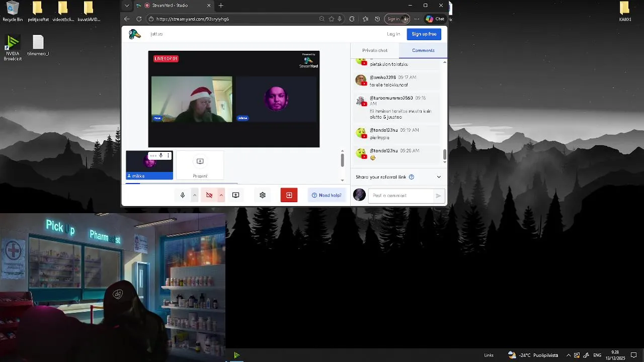Open browser history clock icon
This screenshot has height=362, width=644.
click(377, 19)
